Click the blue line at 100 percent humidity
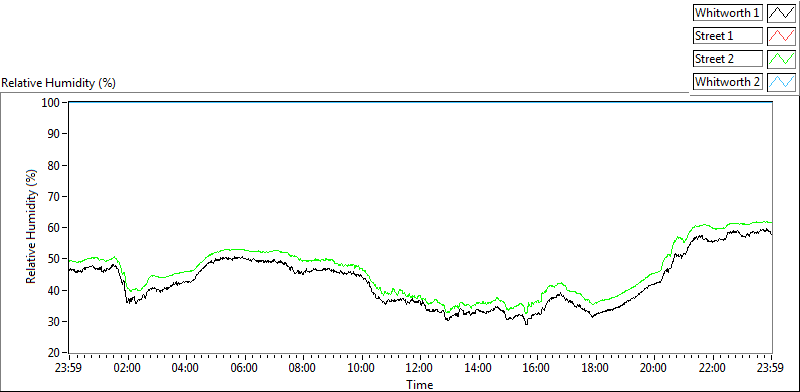 click(420, 102)
